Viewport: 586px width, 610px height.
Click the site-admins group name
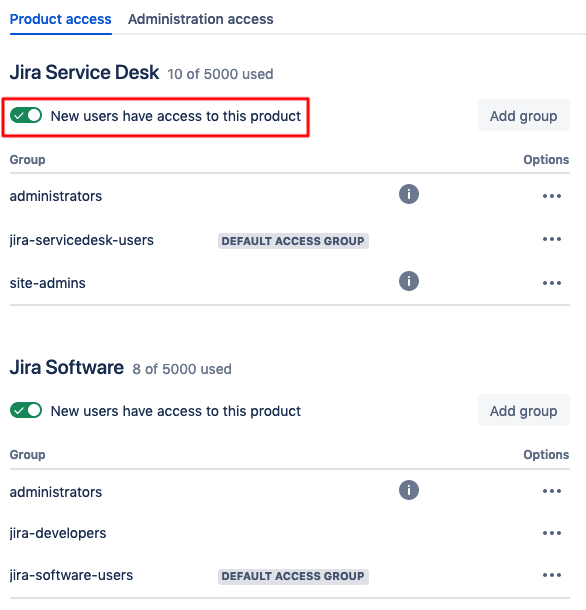[47, 283]
